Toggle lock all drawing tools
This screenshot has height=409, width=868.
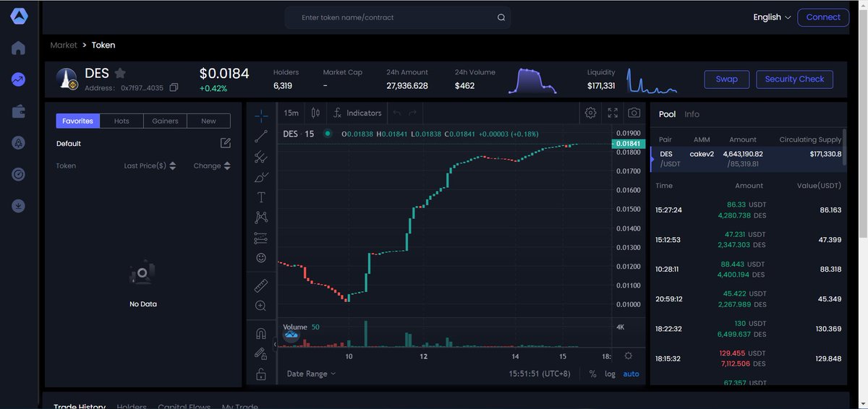[x=261, y=374]
